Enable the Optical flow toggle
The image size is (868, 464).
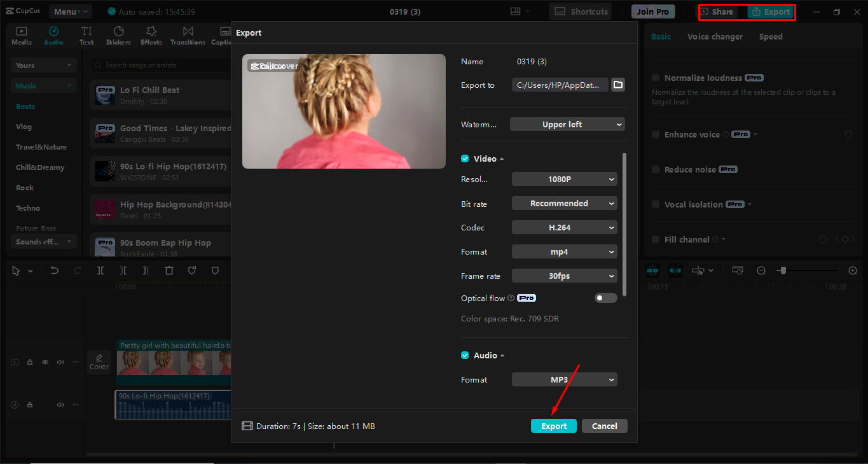[x=605, y=297]
